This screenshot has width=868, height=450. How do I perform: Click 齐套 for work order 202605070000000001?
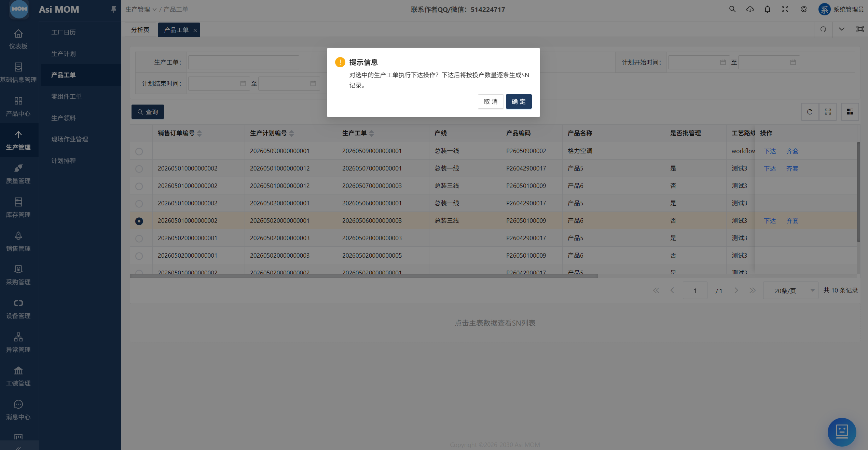tap(792, 169)
